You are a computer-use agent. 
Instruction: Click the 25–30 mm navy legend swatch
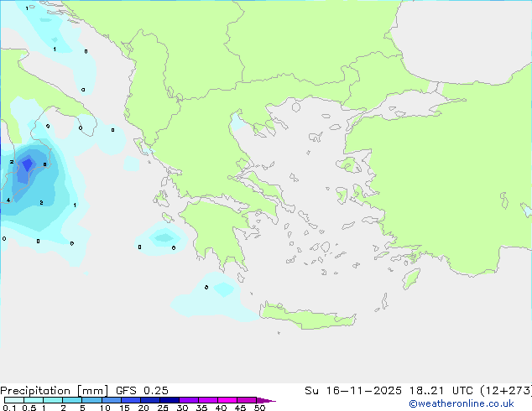pos(169,400)
